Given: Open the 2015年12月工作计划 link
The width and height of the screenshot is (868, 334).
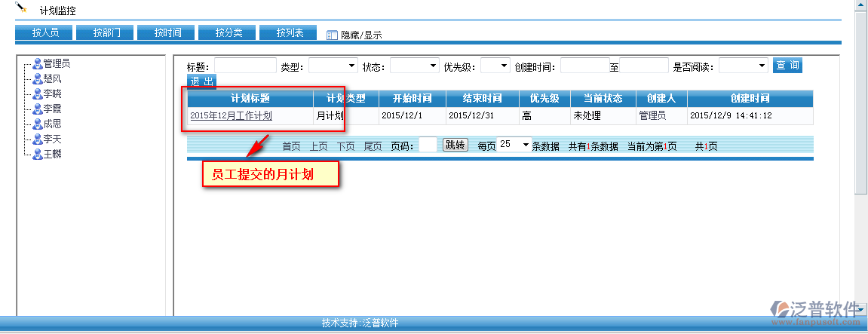Looking at the screenshot, I should (x=231, y=116).
